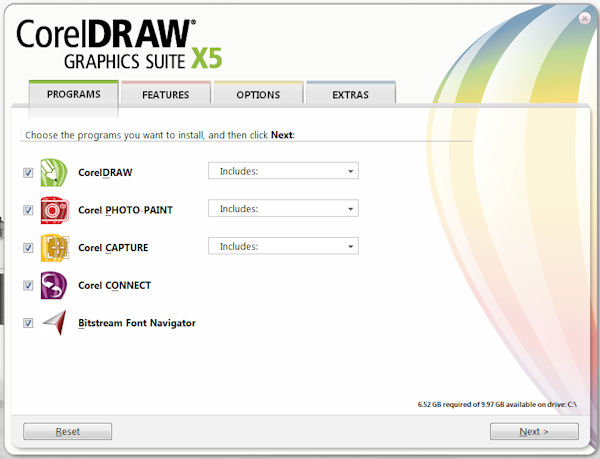The width and height of the screenshot is (600, 459).
Task: Select the EXTRAS tab
Action: pos(350,95)
